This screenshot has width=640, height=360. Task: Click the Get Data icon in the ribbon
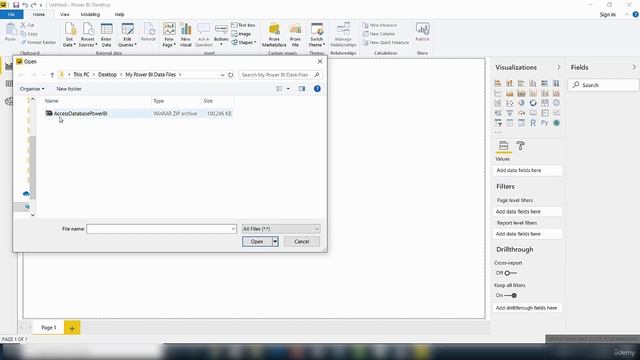(70, 34)
